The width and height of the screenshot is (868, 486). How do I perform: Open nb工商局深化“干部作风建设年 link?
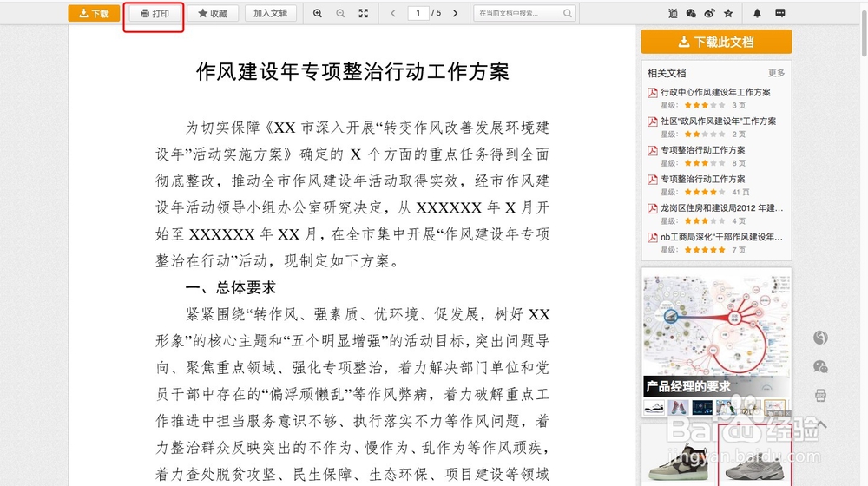pos(721,237)
